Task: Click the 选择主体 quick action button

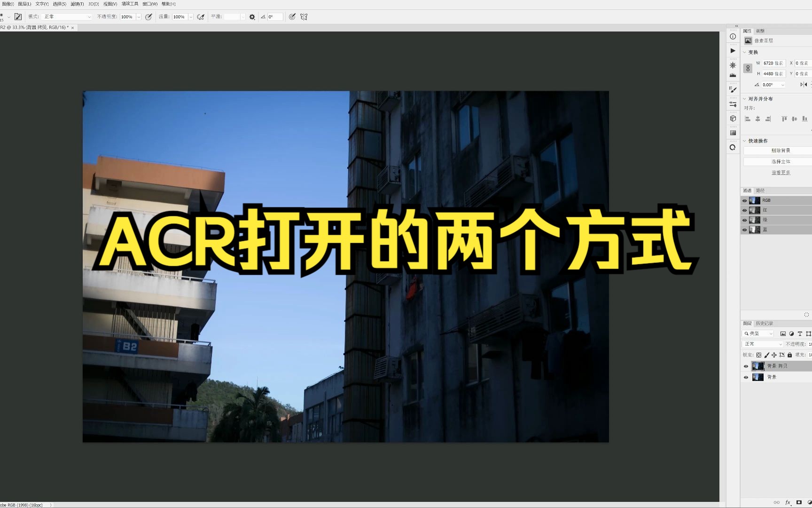Action: 781,161
